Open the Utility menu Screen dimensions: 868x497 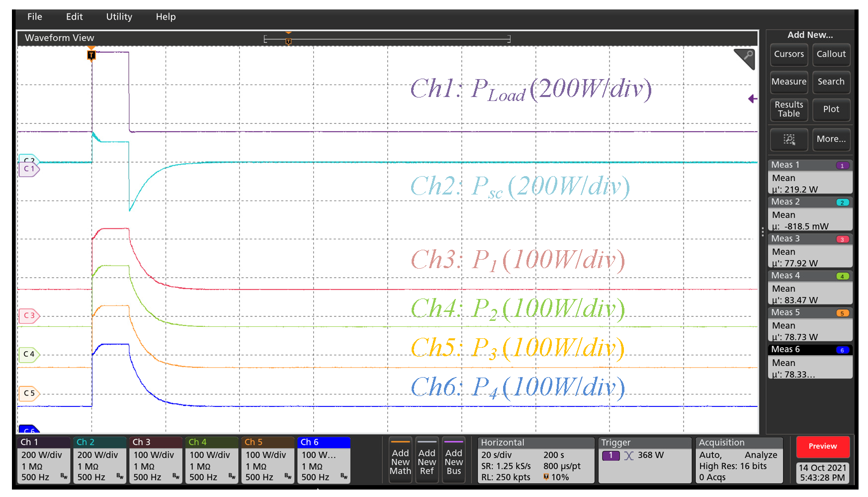[x=119, y=17]
